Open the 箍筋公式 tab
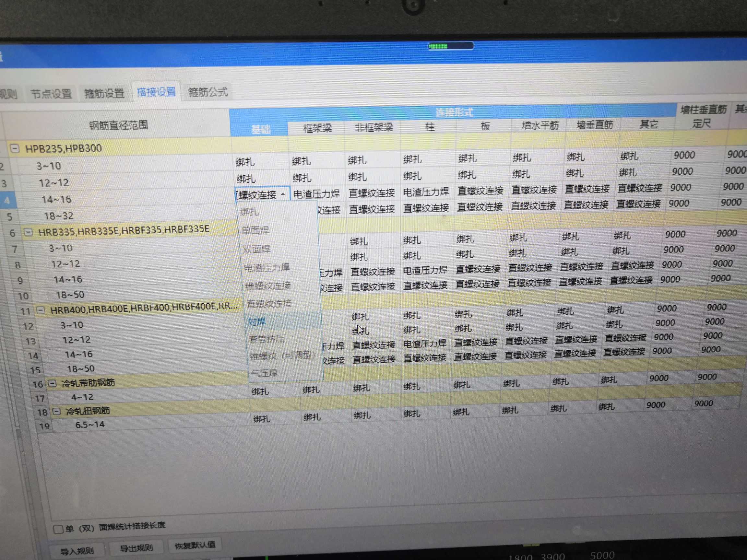This screenshot has height=560, width=747. [208, 91]
